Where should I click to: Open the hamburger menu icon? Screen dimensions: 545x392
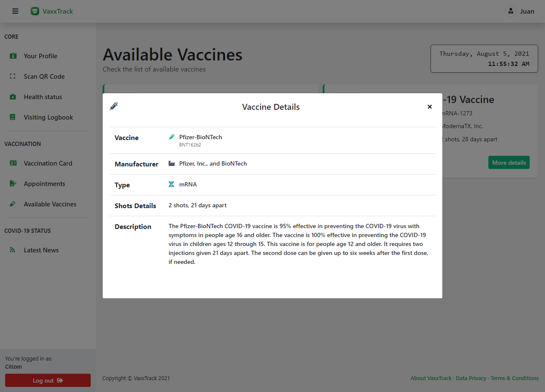tap(15, 11)
